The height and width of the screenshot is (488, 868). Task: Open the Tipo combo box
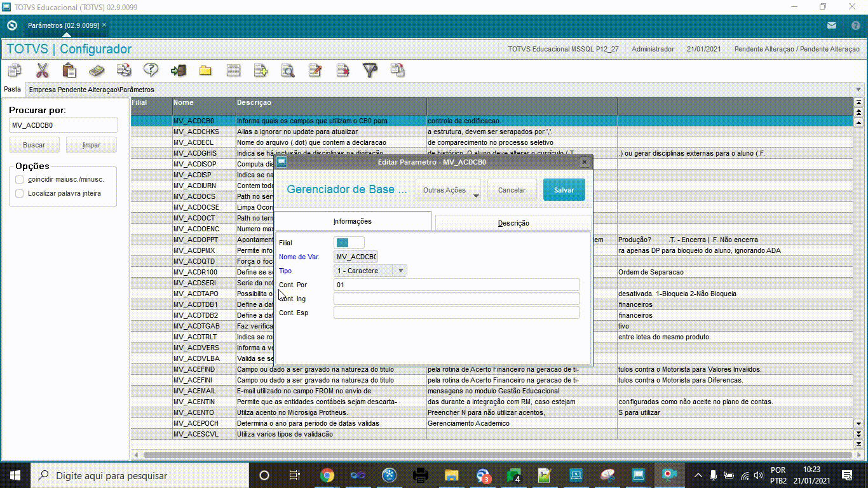[370, 271]
